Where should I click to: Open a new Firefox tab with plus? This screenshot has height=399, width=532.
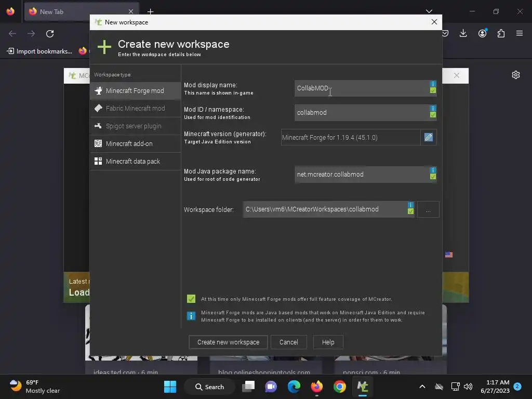point(150,12)
